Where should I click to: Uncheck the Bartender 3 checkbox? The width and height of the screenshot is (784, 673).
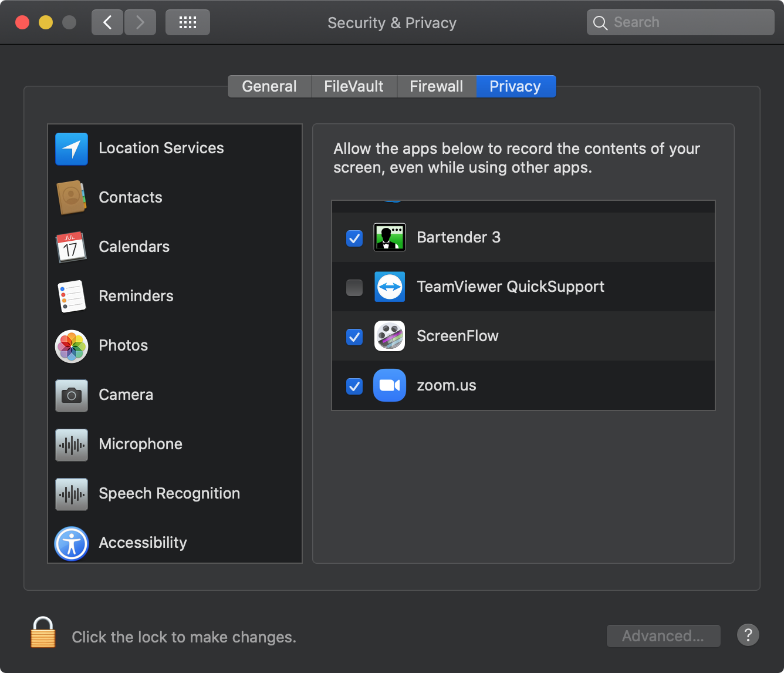tap(354, 238)
